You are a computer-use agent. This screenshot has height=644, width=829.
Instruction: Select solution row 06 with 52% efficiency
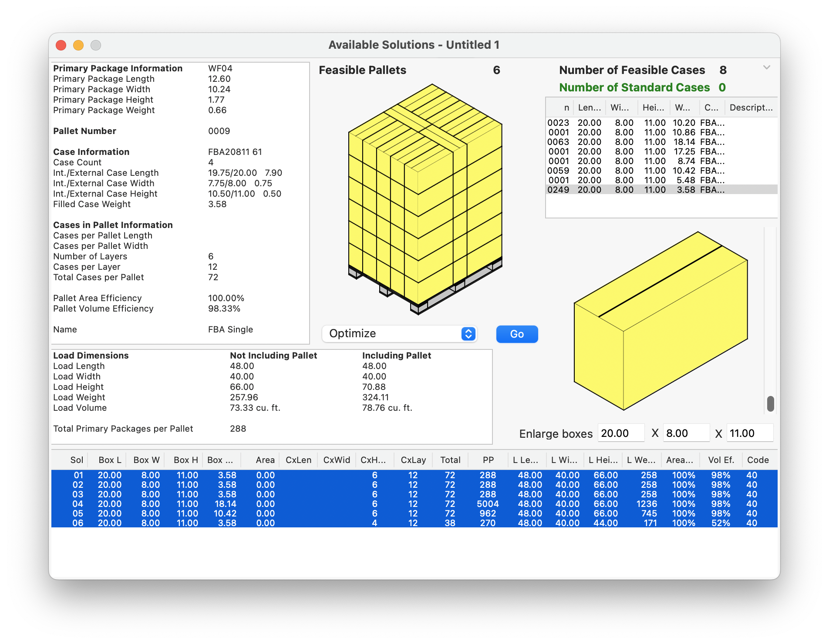(414, 523)
